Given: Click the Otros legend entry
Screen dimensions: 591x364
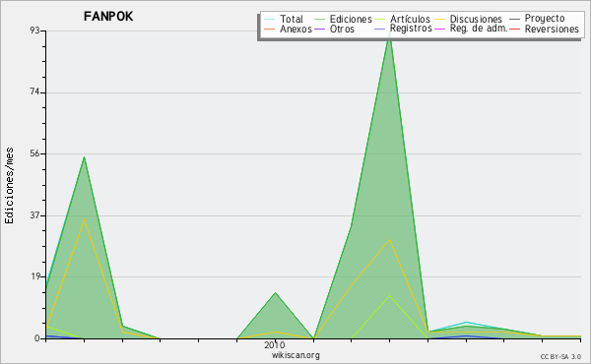Looking at the screenshot, I should (334, 29).
